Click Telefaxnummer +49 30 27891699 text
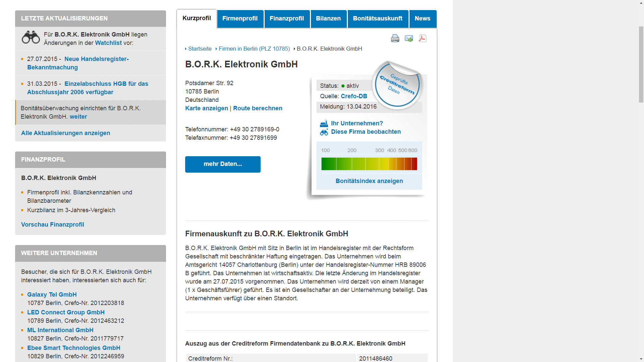The image size is (644, 362). pos(231,138)
